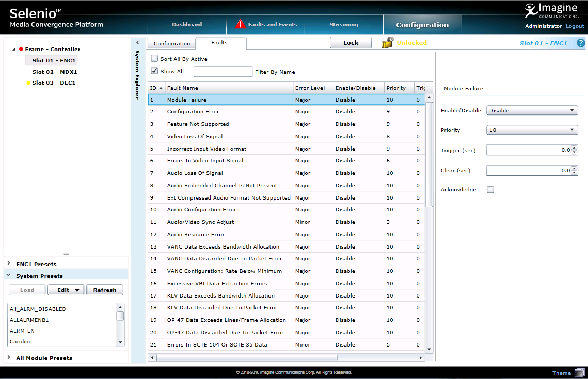Increase the Trigger (sec) value with up arrow
The width and height of the screenshot is (588, 379).
click(x=574, y=147)
